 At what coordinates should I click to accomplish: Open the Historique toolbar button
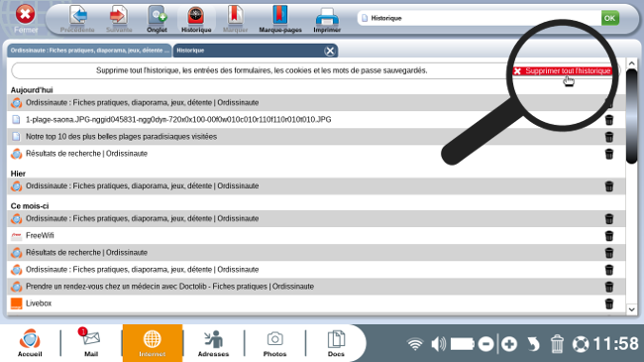[196, 19]
